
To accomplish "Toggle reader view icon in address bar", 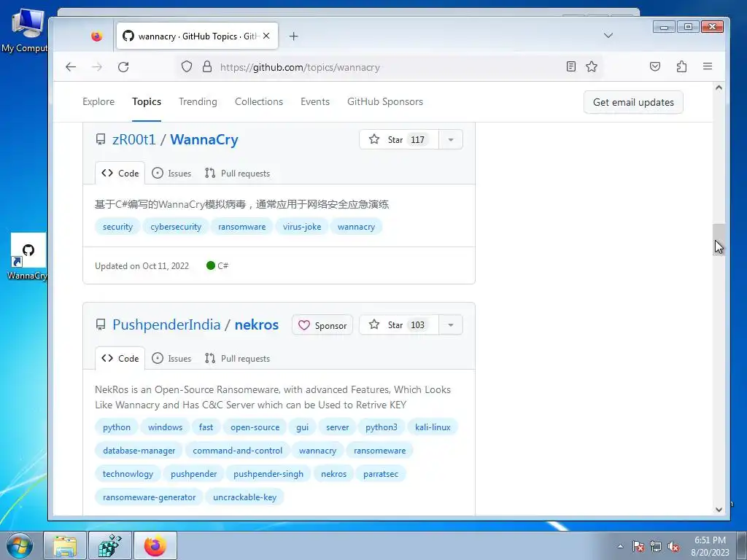I will pyautogui.click(x=570, y=66).
